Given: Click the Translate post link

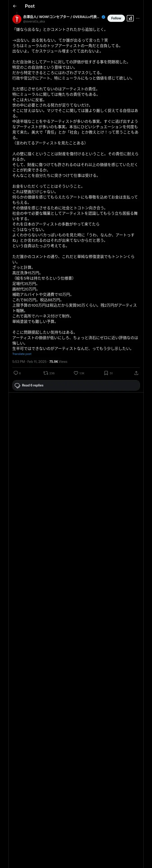Looking at the screenshot, I should [22, 354].
